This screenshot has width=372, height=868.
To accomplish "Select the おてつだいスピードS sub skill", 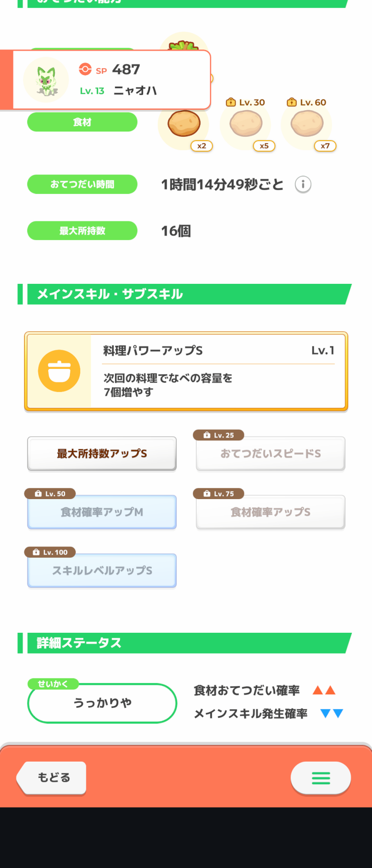I will 270,454.
